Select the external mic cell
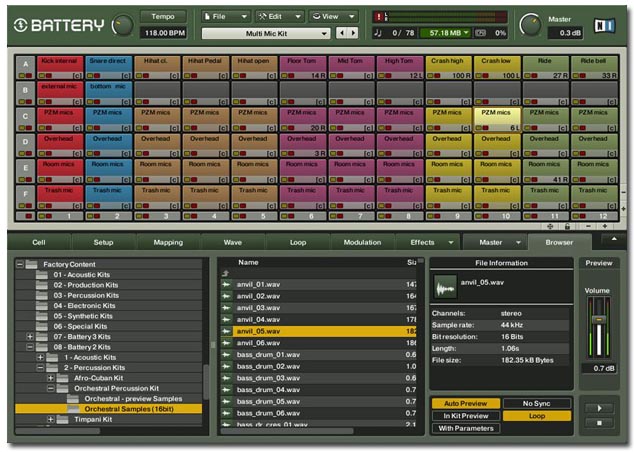 point(60,93)
